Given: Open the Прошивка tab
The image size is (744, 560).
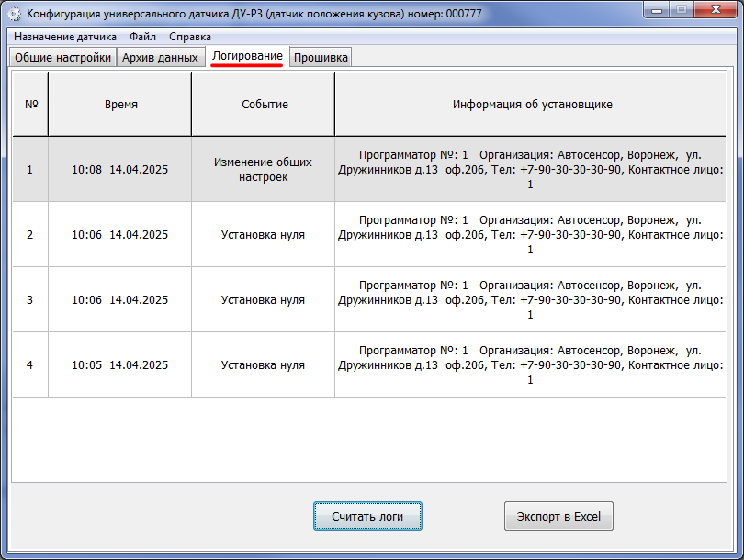Looking at the screenshot, I should pyautogui.click(x=321, y=57).
